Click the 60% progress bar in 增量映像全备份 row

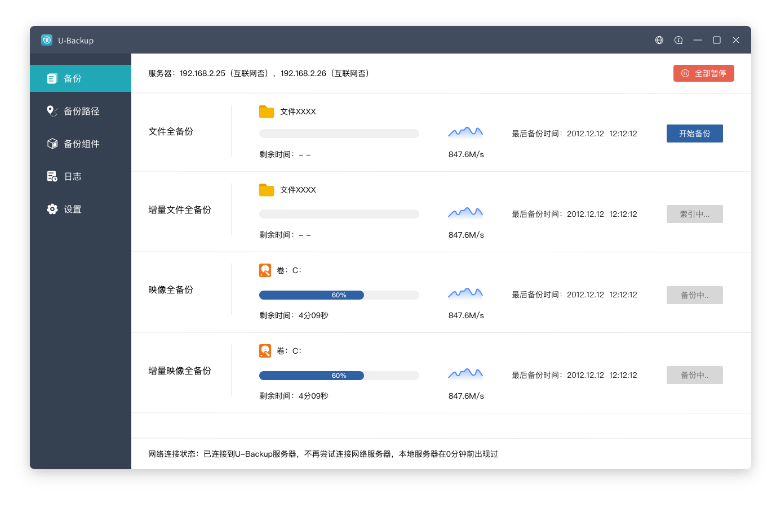click(339, 376)
